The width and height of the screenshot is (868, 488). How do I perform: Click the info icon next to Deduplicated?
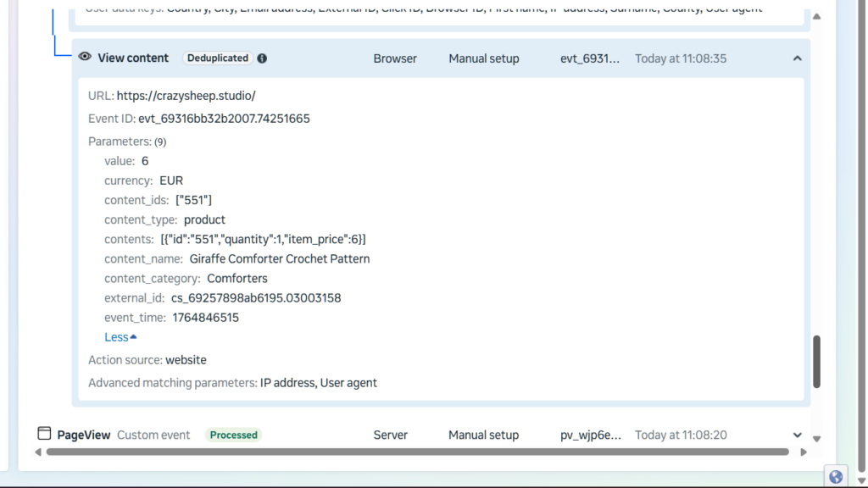pos(262,58)
